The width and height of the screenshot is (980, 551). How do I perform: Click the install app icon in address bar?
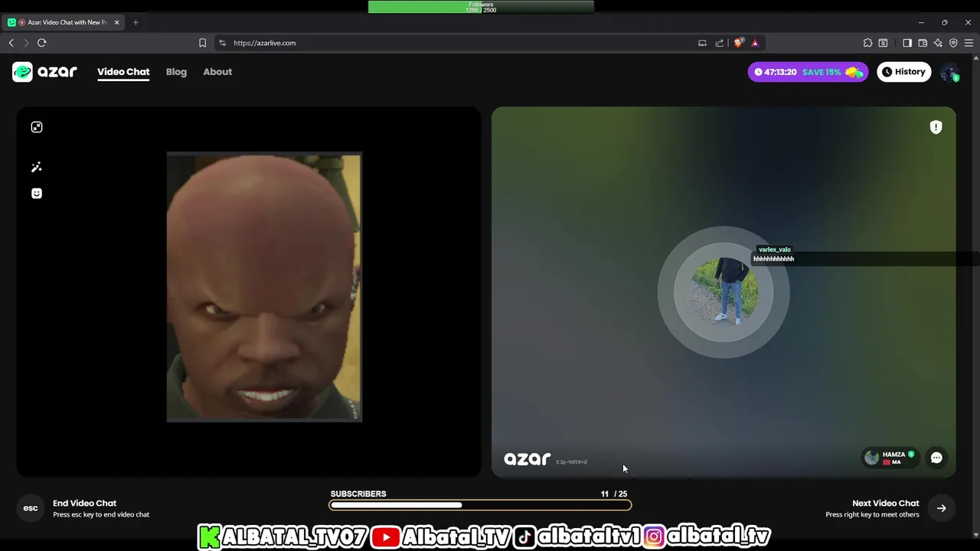[x=702, y=43]
